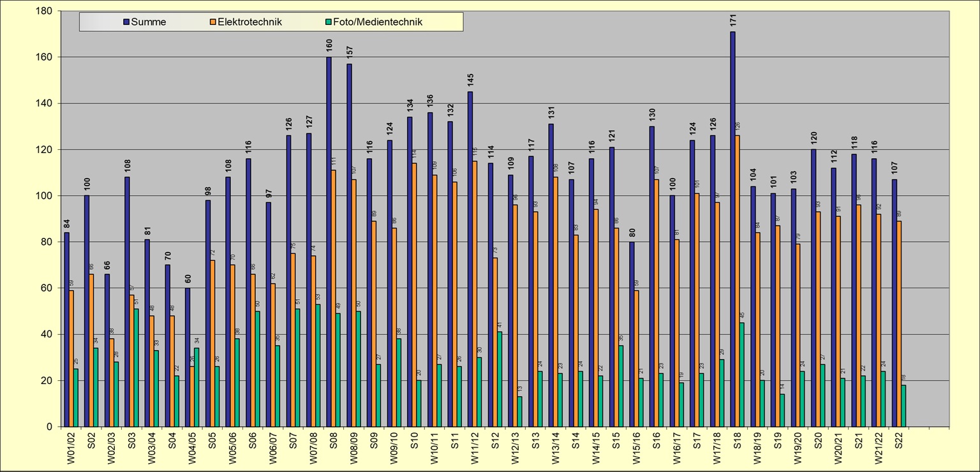
Task: Select the 160 data label above S08
Action: click(329, 45)
